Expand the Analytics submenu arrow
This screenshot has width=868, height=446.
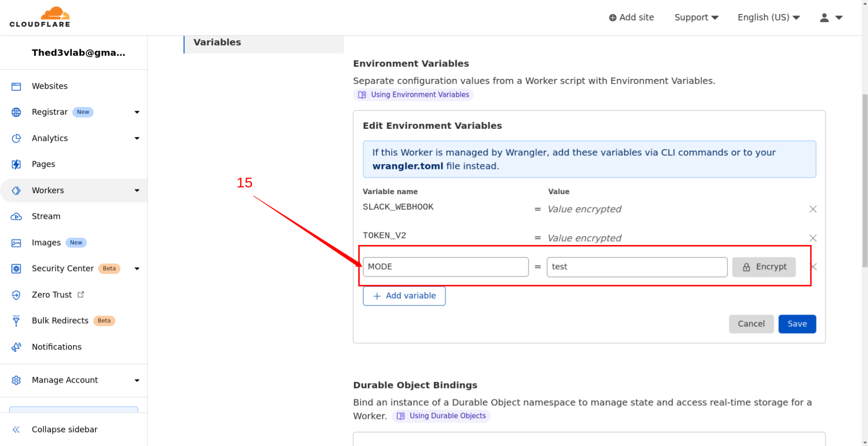137,138
